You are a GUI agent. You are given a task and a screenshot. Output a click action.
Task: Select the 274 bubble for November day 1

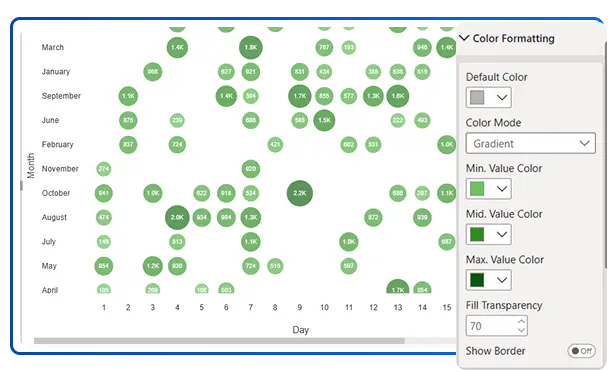(x=103, y=169)
